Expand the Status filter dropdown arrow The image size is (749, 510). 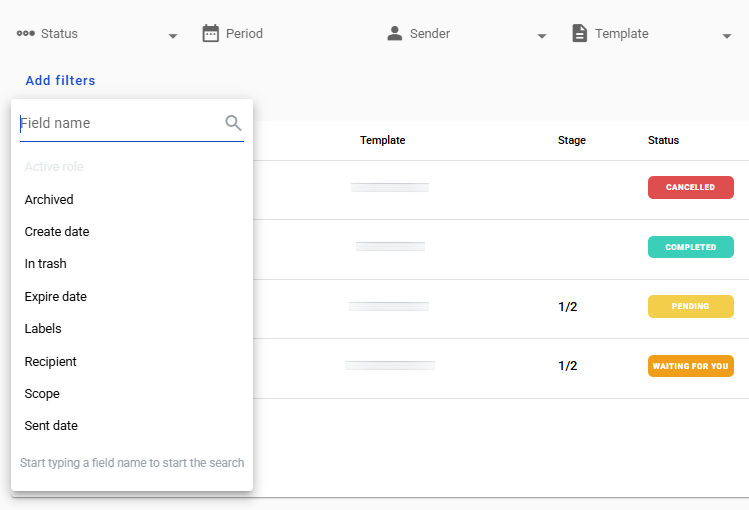(x=173, y=36)
